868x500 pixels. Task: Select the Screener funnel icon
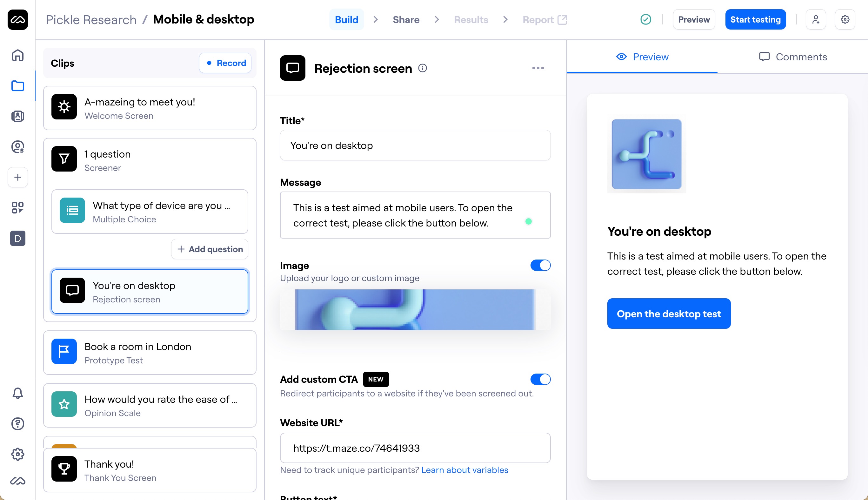click(x=64, y=159)
